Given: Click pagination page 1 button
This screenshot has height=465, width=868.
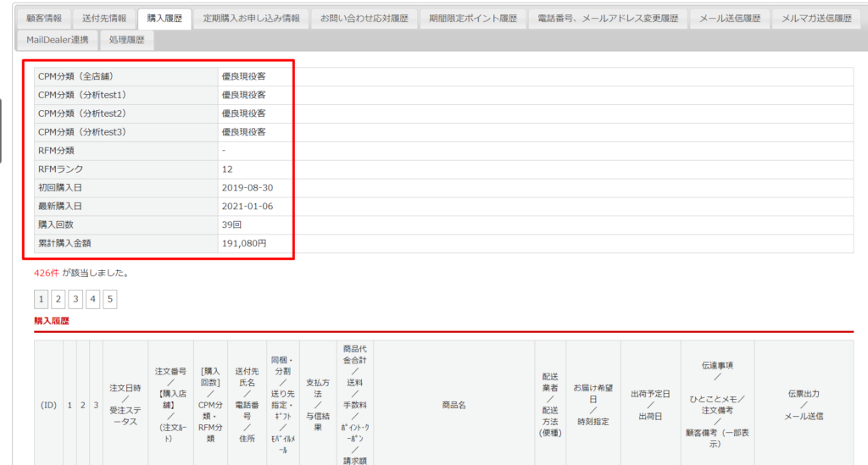Looking at the screenshot, I should (42, 299).
